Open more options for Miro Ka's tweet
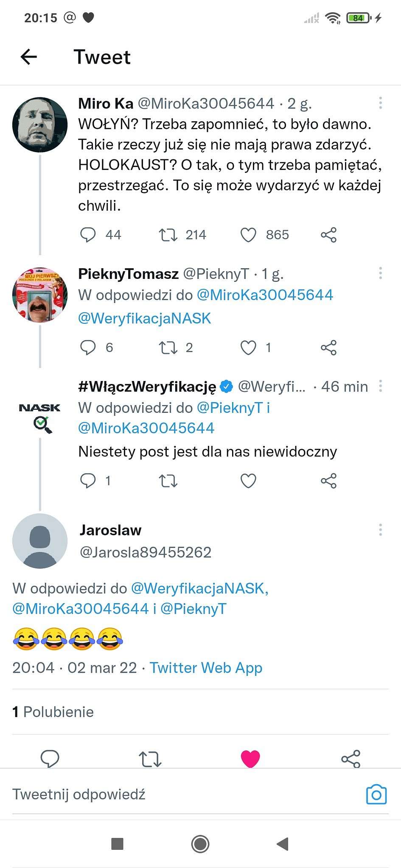 [380, 103]
